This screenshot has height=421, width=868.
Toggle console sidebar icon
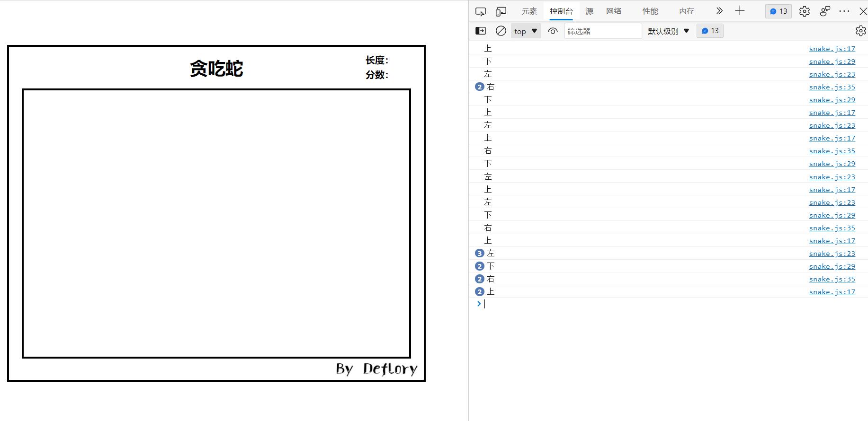coord(481,31)
